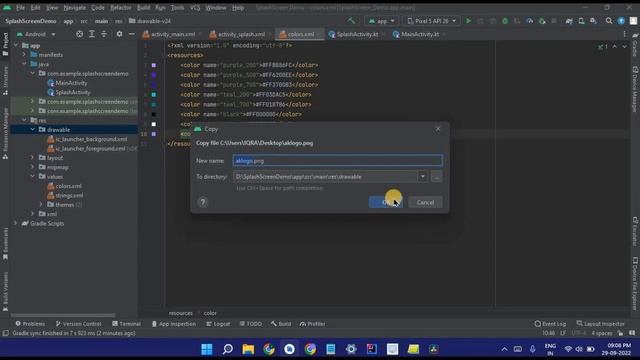Click the To directory path field
The height and width of the screenshot is (360, 640).
tap(325, 177)
